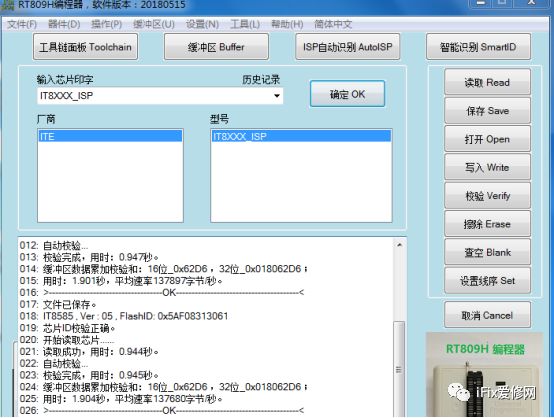Open the 缓冲区 Buffer panel
This screenshot has height=418, width=554.
[216, 47]
